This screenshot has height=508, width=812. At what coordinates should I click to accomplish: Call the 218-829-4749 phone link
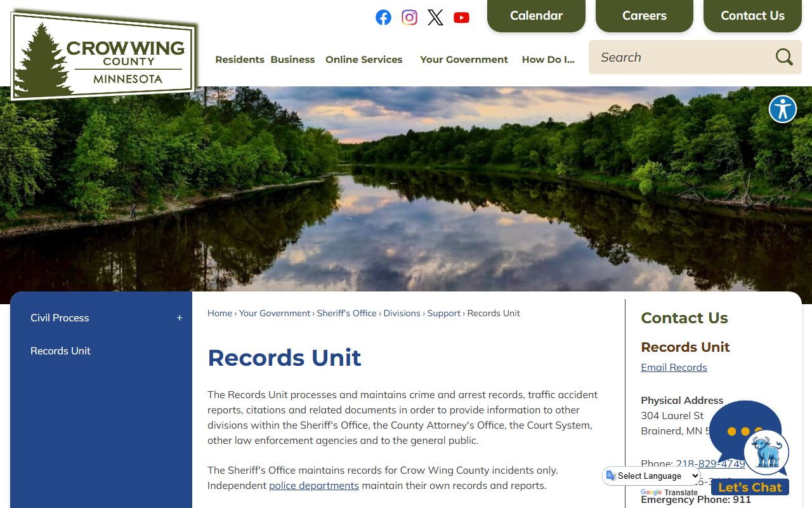710,464
